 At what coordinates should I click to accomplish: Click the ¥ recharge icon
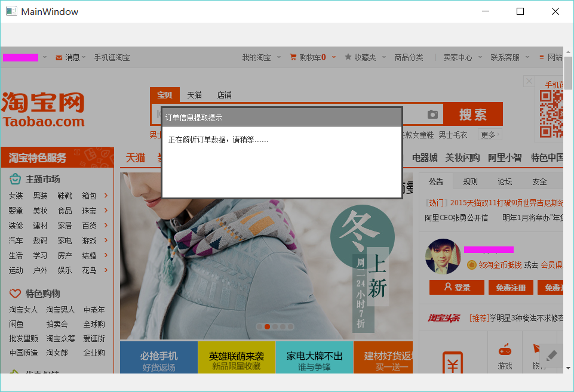(453, 361)
